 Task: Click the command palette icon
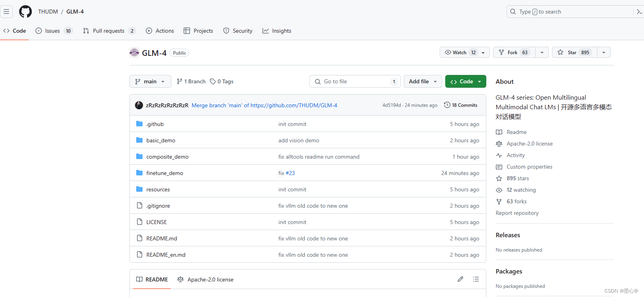pyautogui.click(x=639, y=12)
